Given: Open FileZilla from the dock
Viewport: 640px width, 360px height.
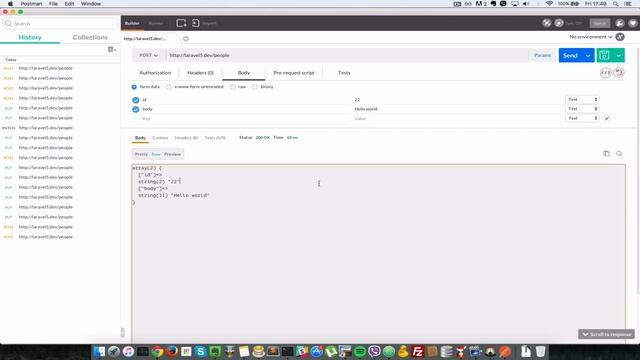Looking at the screenshot, I should click(418, 351).
